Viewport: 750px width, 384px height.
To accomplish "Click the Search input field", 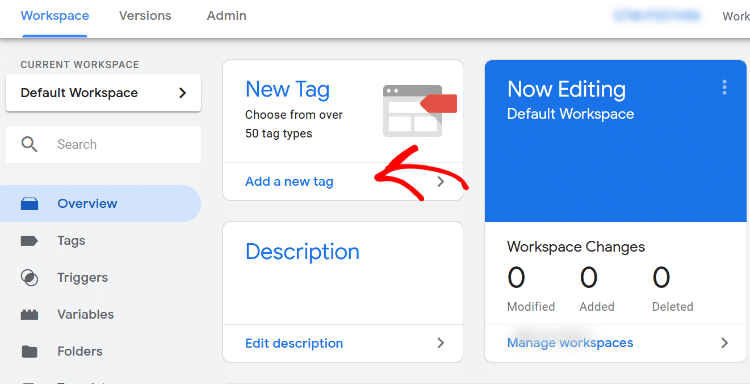I will pyautogui.click(x=103, y=144).
